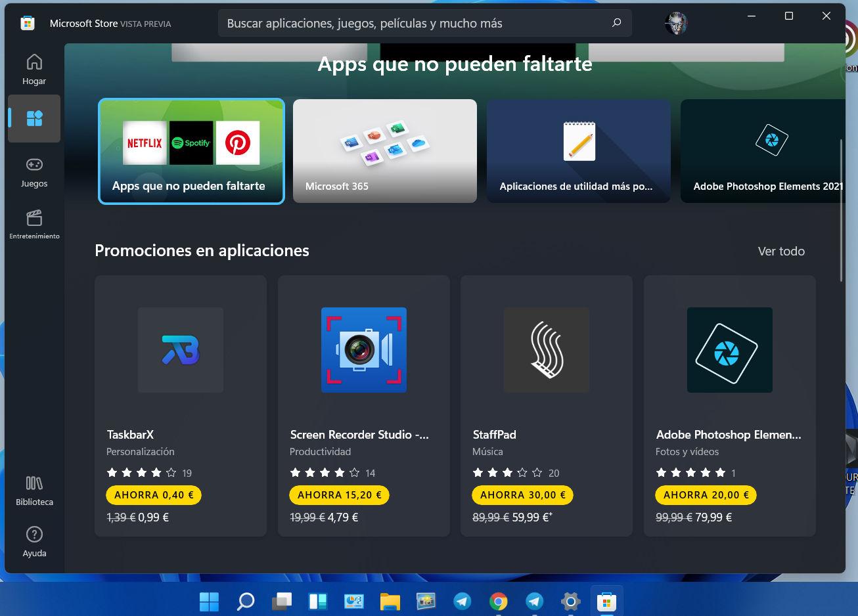
Task: Open File Explorer from the taskbar
Action: point(390,601)
